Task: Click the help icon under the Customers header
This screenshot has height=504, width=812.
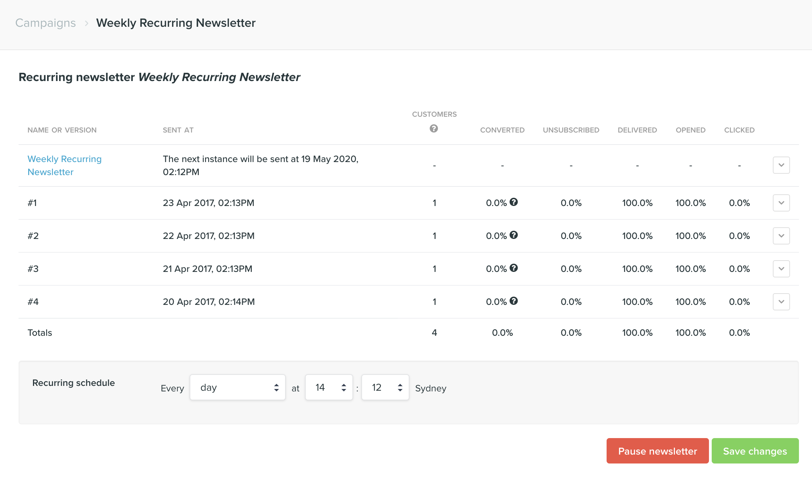Action: (434, 129)
